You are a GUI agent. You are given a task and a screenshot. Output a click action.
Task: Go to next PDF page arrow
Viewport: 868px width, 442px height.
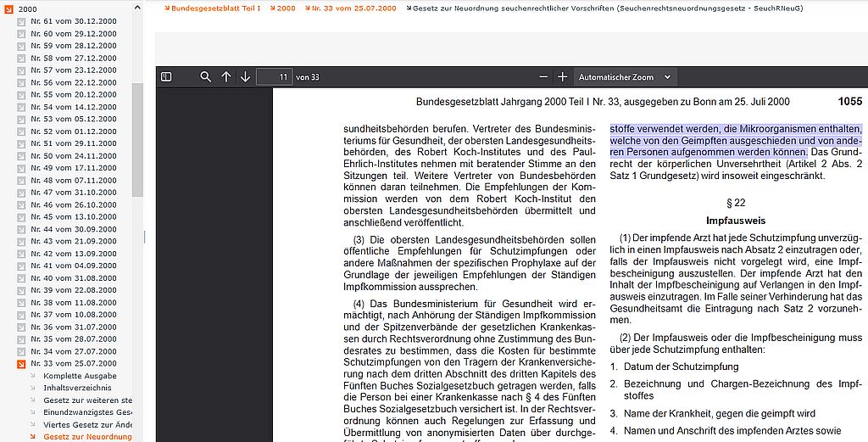point(245,77)
